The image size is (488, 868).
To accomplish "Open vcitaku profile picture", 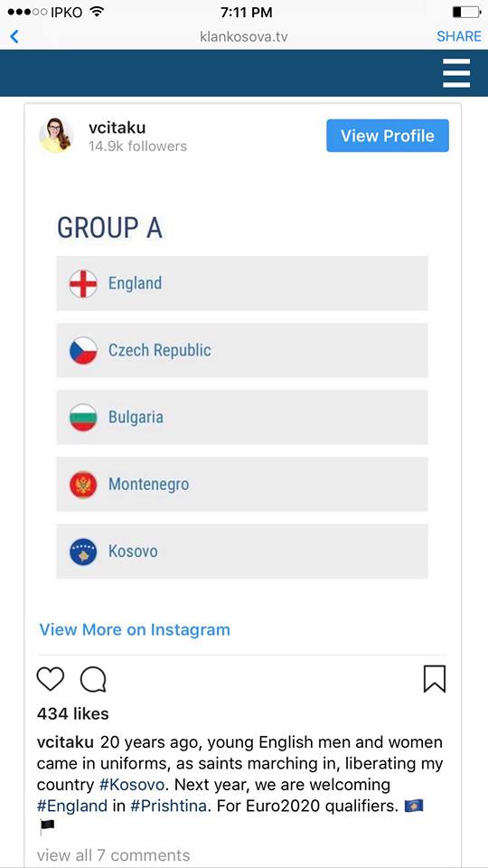I will point(56,135).
